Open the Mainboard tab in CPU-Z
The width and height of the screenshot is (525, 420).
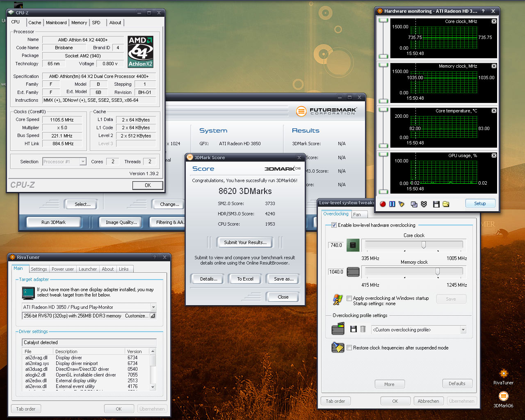(56, 23)
